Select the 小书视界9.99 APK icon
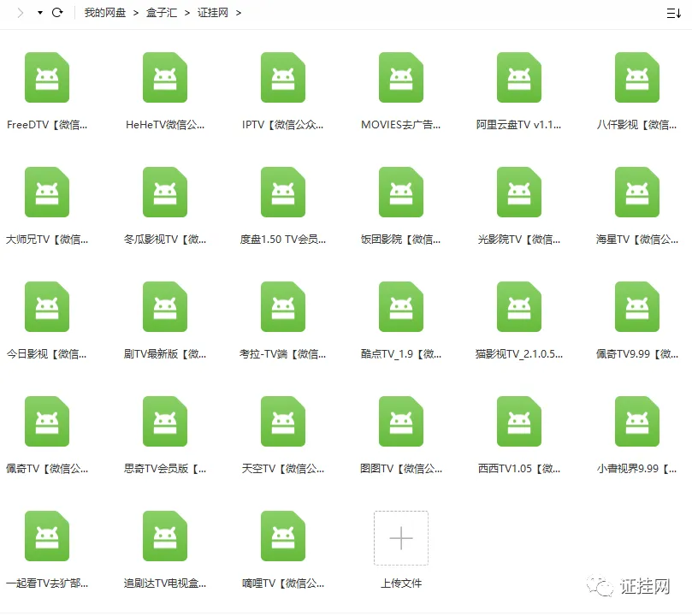This screenshot has width=692, height=616. click(637, 422)
